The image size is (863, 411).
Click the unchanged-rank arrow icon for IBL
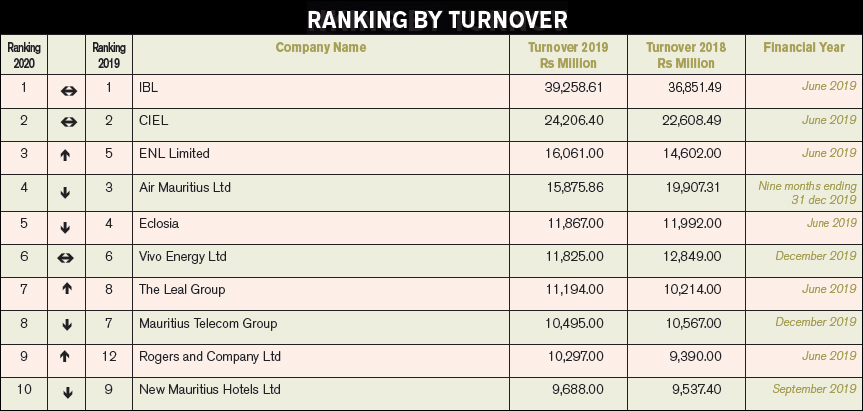pyautogui.click(x=68, y=91)
